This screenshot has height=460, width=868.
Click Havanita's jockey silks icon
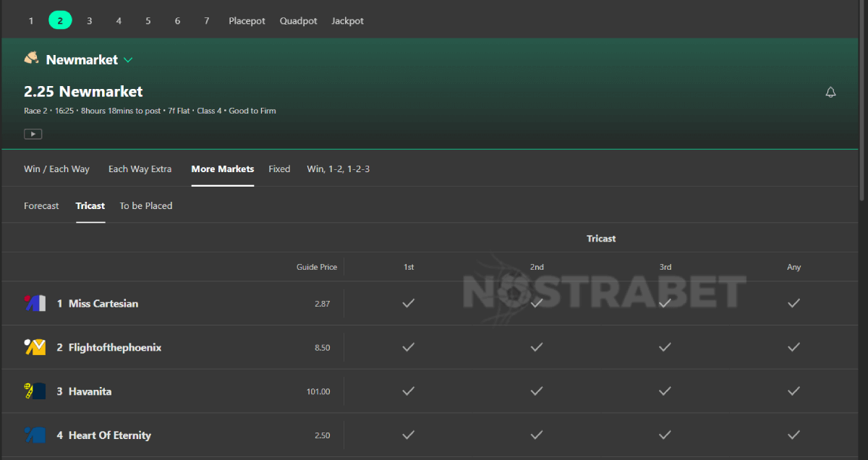pyautogui.click(x=35, y=391)
